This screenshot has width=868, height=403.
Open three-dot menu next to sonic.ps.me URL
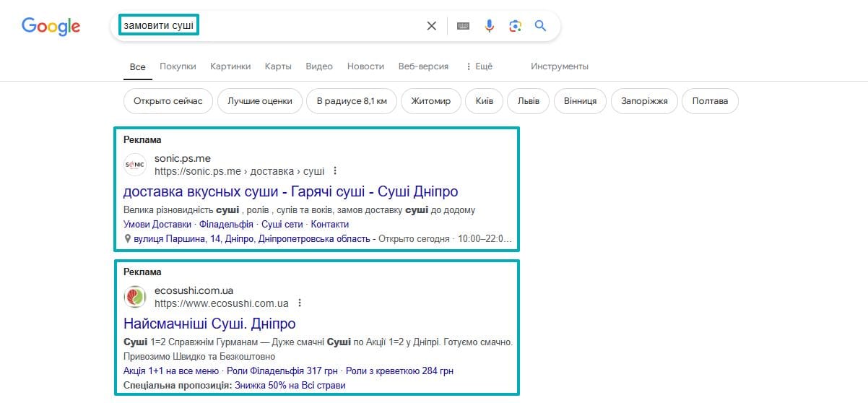334,171
